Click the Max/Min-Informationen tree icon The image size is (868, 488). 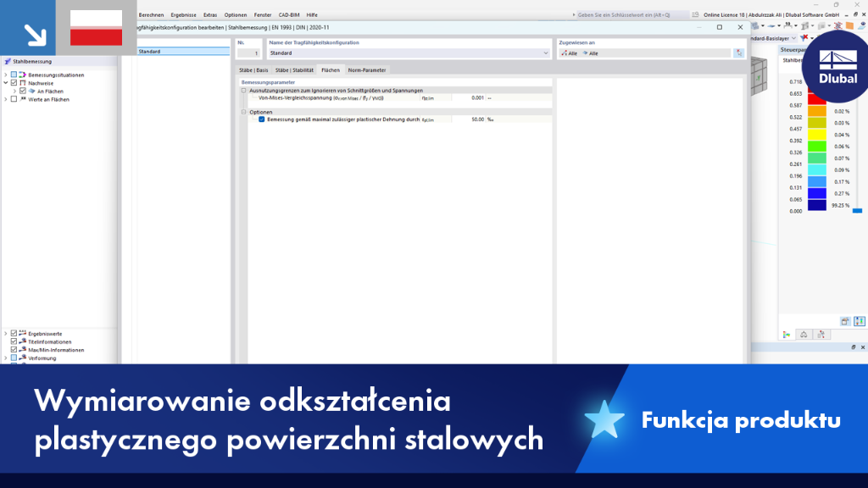coord(23,350)
